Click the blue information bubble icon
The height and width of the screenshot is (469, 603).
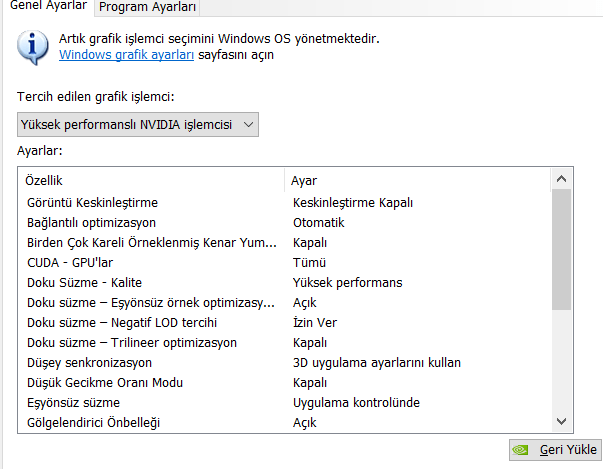(33, 48)
